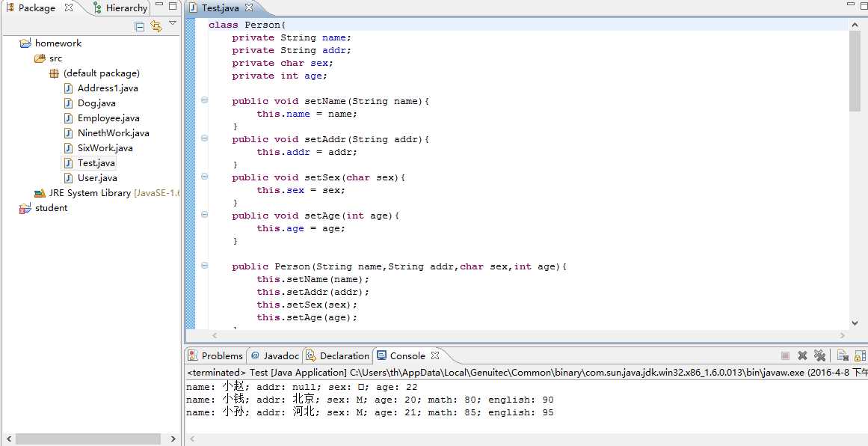Click the User.java file icon
868x446 pixels.
[x=68, y=178]
